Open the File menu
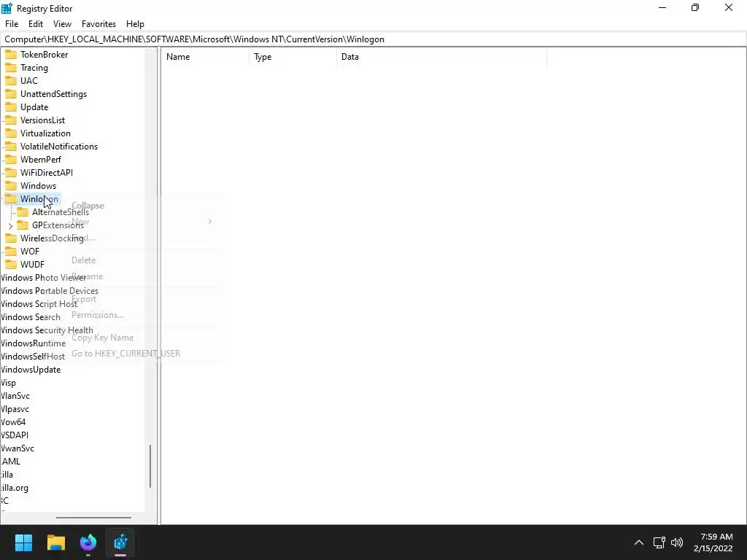The width and height of the screenshot is (747, 560). 12,24
